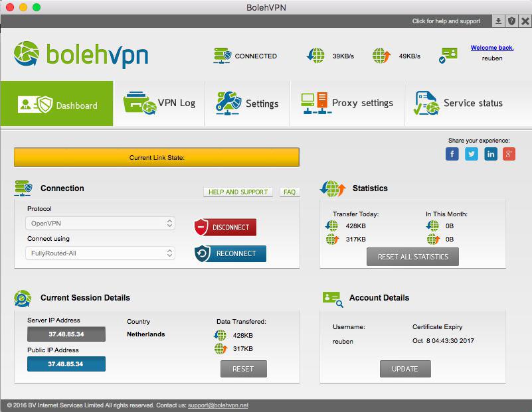This screenshot has width=532, height=412.
Task: Click the X icon in the gray top bar
Action: pyautogui.click(x=525, y=21)
